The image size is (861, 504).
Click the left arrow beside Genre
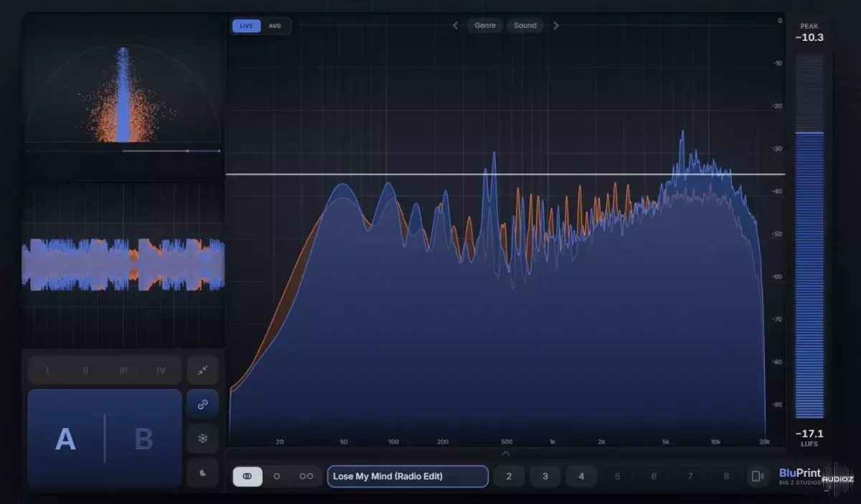455,26
